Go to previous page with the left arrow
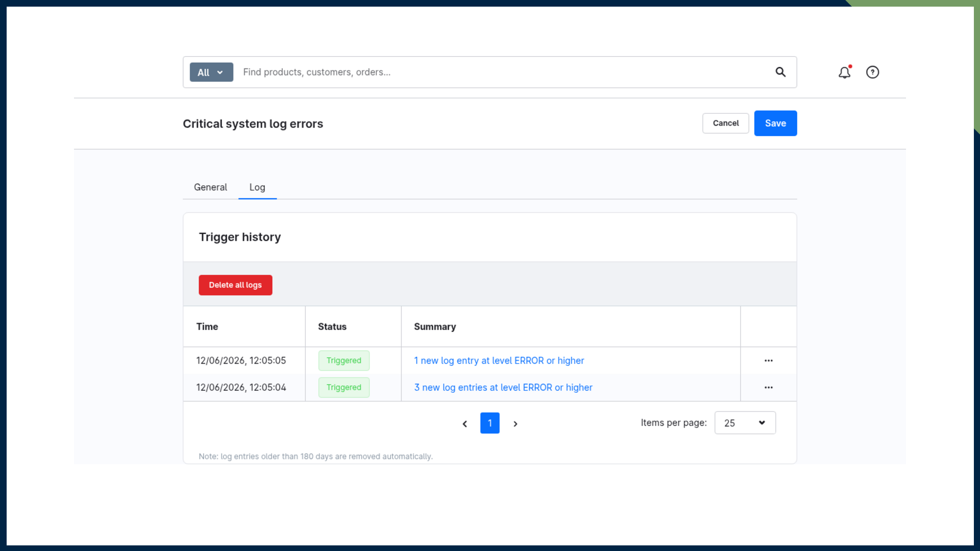This screenshot has height=551, width=980. [x=464, y=423]
